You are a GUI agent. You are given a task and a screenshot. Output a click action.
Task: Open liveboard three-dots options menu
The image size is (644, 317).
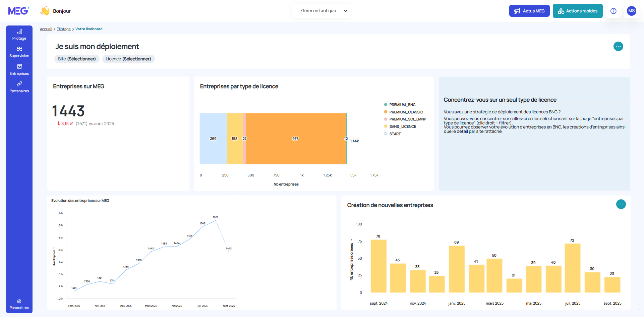618,46
